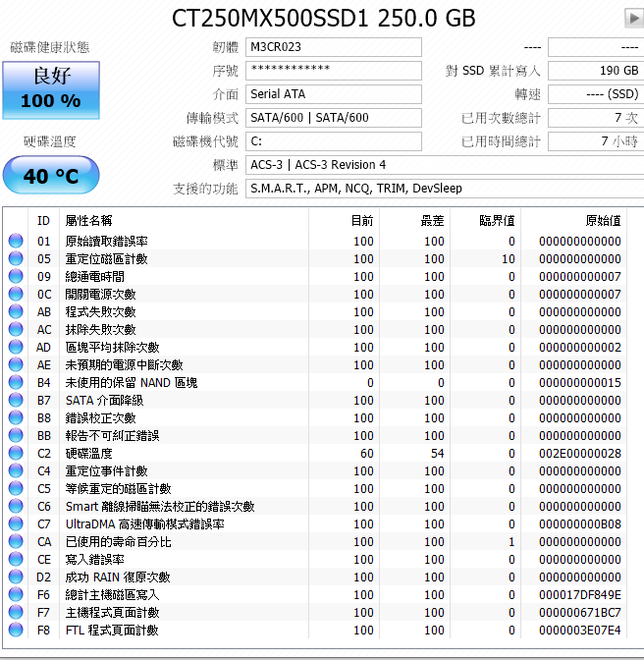Click the 屬性名稱 column header
This screenshot has height=660, width=644.
click(184, 221)
